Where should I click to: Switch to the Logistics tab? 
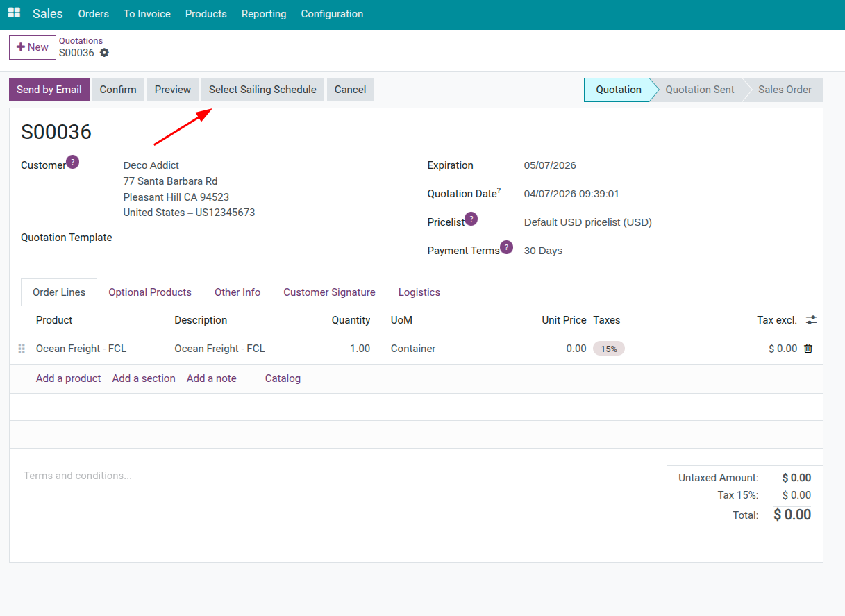point(419,292)
